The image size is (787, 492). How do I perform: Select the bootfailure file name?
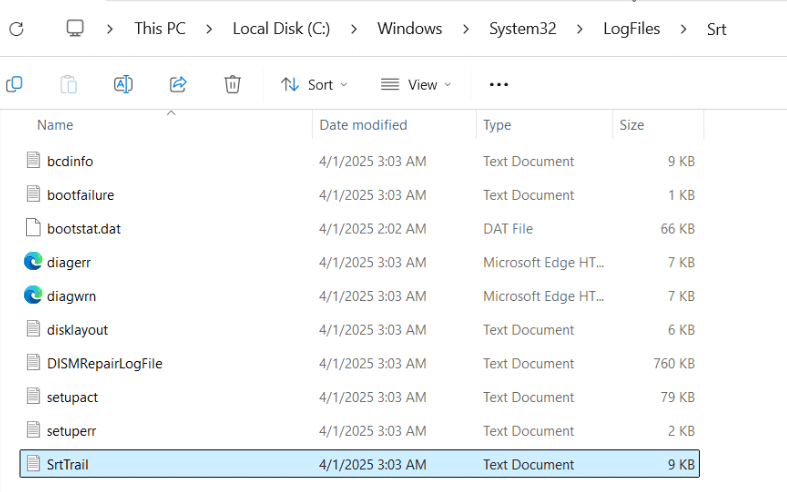pos(80,195)
